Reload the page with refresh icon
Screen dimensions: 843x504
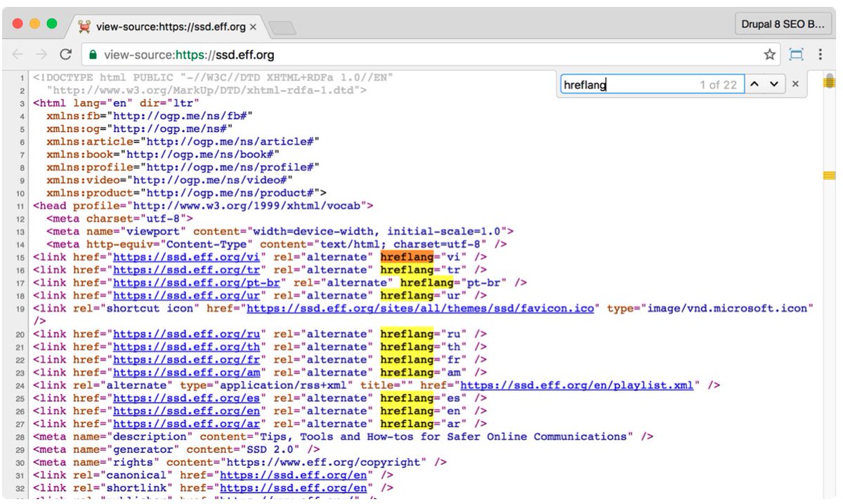[66, 54]
